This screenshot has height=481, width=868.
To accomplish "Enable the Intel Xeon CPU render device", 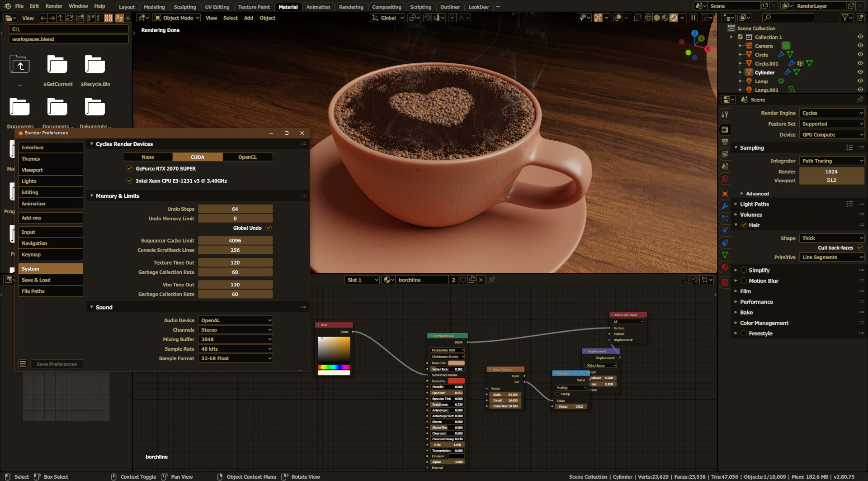I will (129, 181).
